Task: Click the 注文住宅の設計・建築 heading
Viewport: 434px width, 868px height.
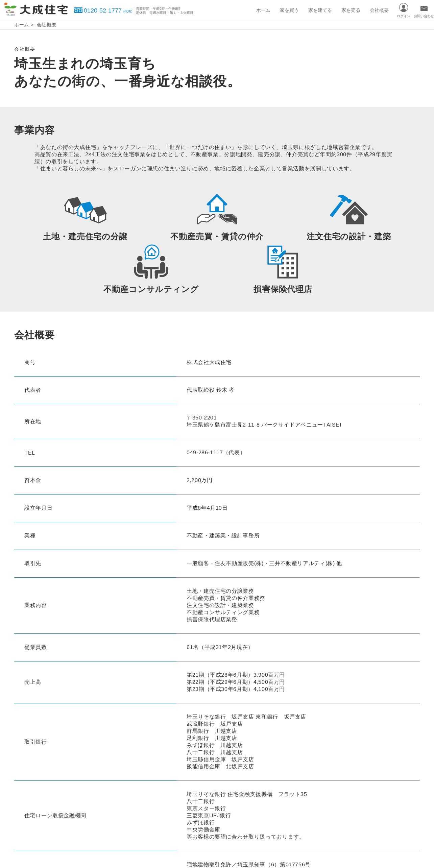Action: (349, 237)
